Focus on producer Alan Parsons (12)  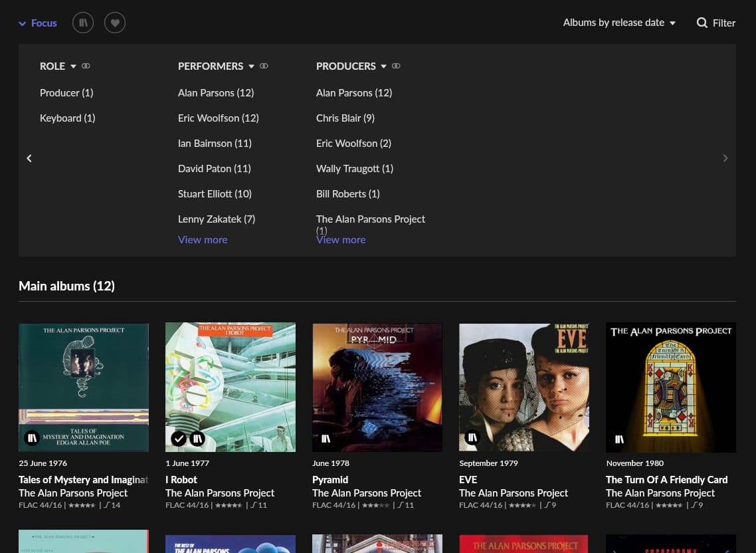(x=354, y=92)
